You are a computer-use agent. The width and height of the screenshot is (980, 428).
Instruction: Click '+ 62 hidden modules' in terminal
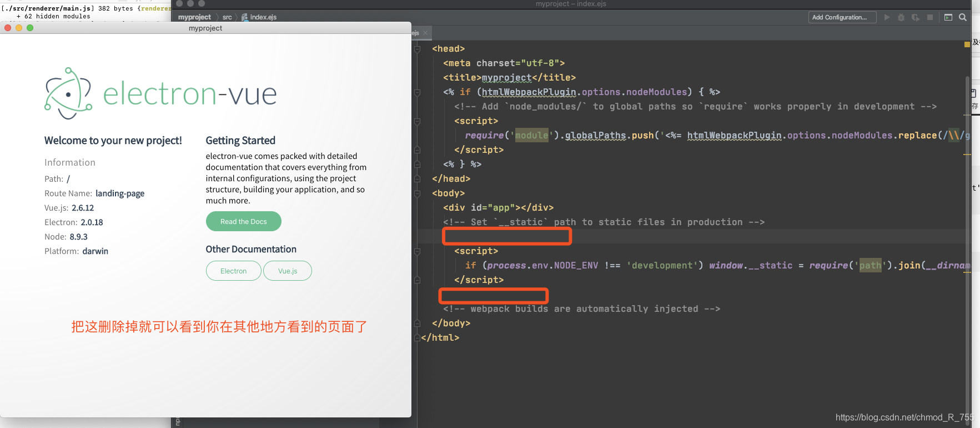click(x=53, y=16)
